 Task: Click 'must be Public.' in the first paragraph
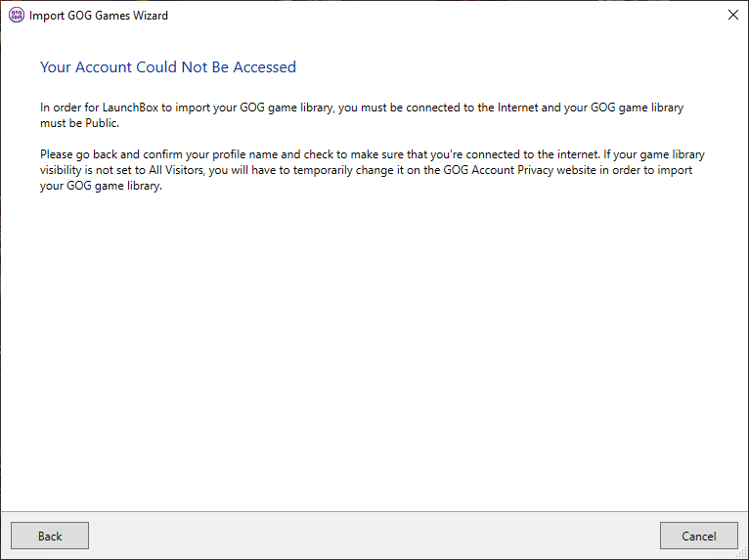click(x=79, y=123)
